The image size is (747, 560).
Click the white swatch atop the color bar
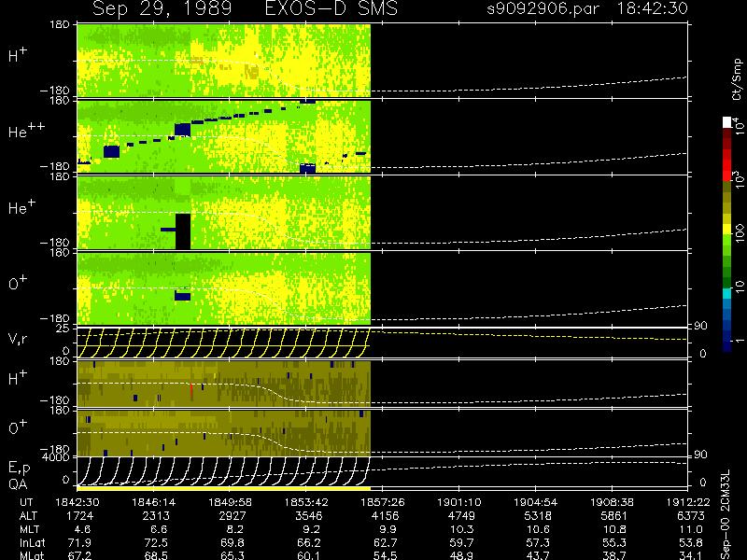(727, 122)
